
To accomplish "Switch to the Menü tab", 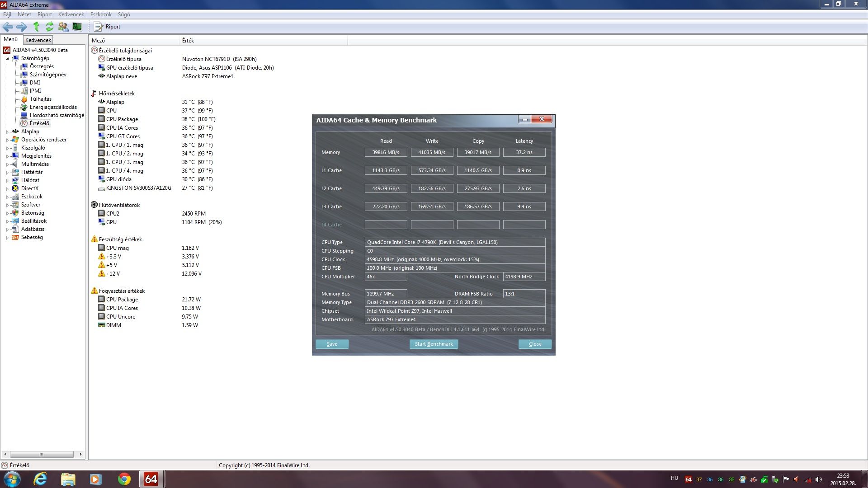I will click(x=11, y=39).
